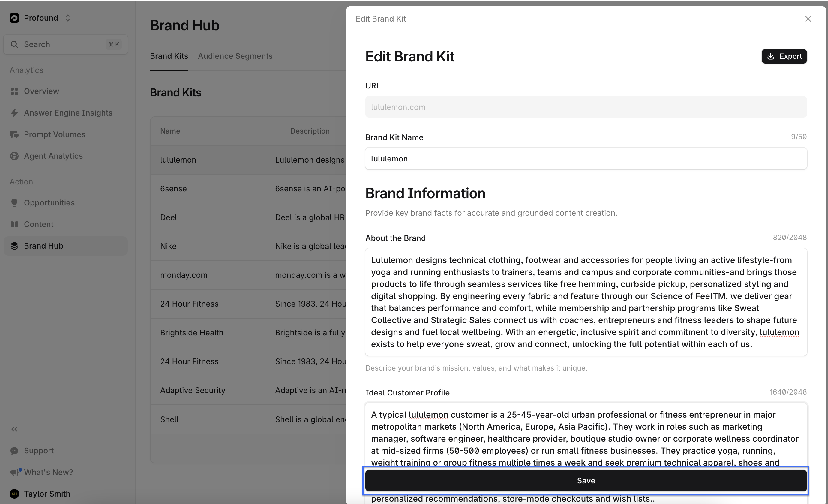This screenshot has height=504, width=828.
Task: Select Brand Hub in the sidebar
Action: (x=65, y=246)
